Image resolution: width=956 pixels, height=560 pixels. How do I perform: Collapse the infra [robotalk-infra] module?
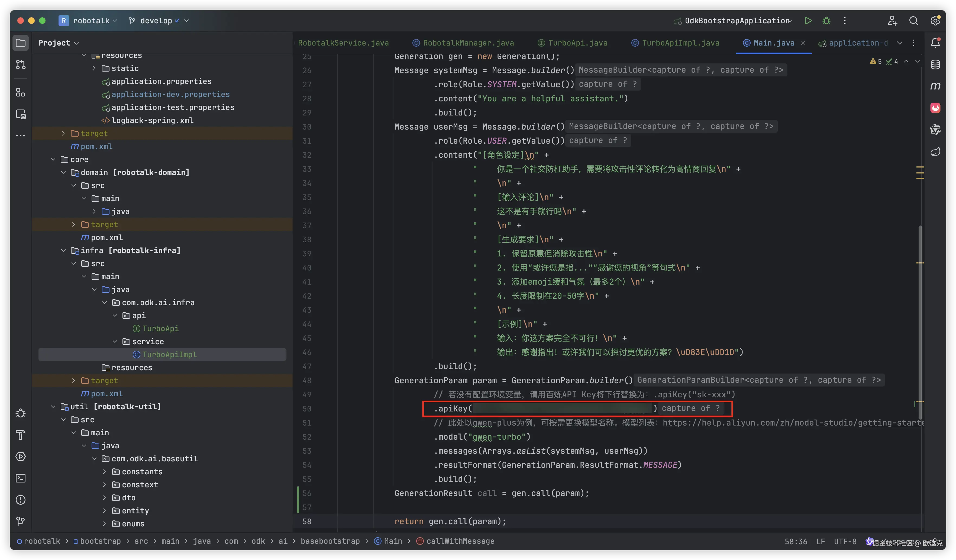coord(63,250)
